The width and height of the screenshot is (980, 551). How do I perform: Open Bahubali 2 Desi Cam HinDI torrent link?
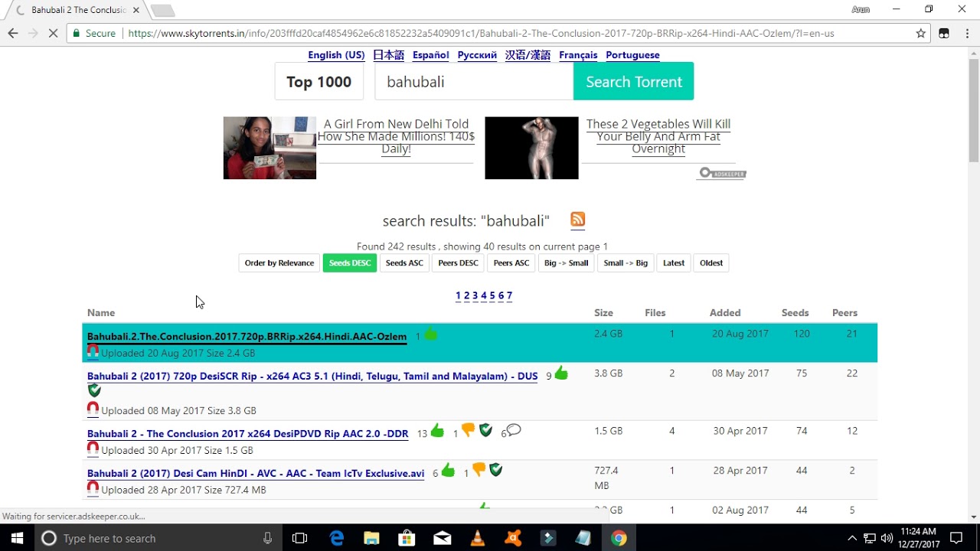click(256, 474)
